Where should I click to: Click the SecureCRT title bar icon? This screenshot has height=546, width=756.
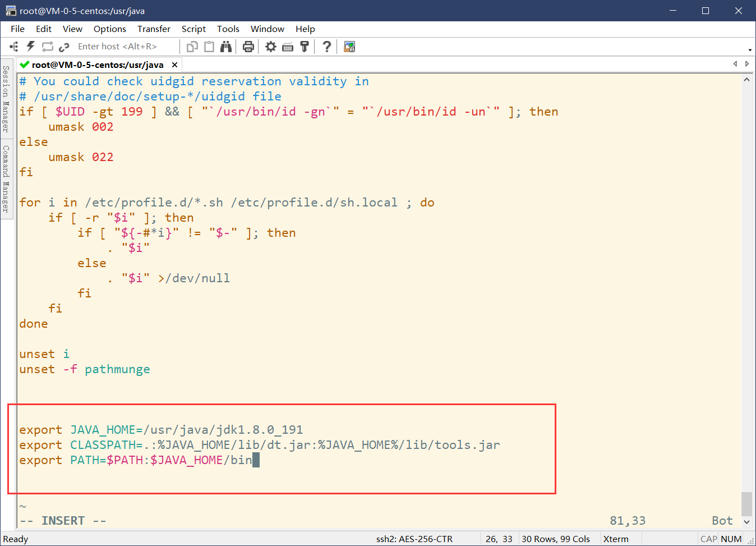click(11, 11)
